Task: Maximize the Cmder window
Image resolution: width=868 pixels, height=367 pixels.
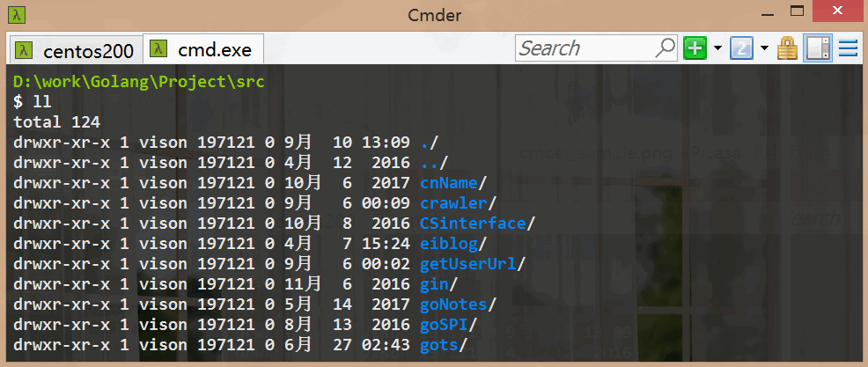Action: click(797, 11)
